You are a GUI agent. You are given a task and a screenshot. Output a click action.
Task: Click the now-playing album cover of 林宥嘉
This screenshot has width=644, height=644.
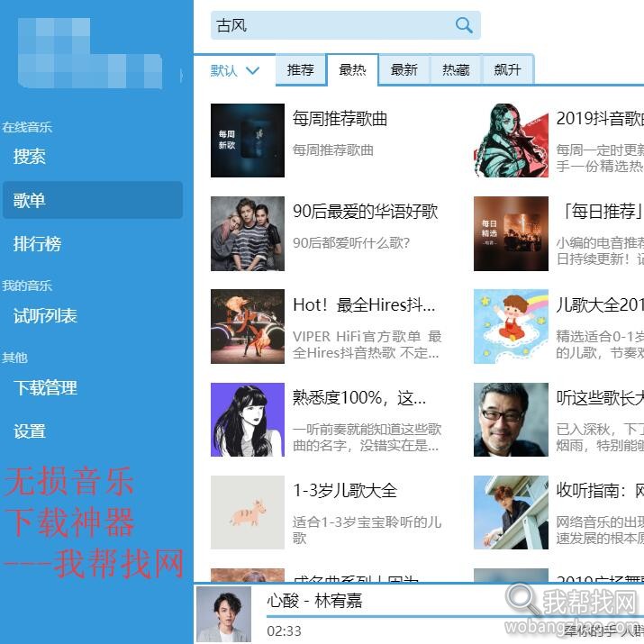point(224,613)
